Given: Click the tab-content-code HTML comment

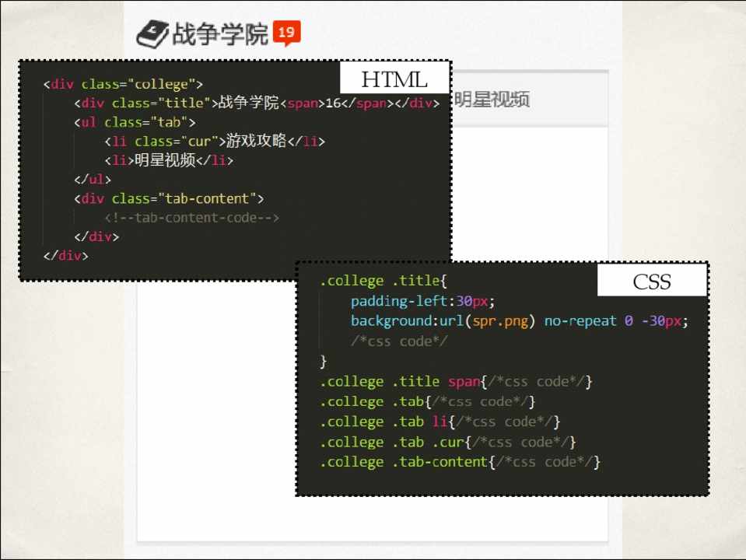Looking at the screenshot, I should tap(191, 218).
